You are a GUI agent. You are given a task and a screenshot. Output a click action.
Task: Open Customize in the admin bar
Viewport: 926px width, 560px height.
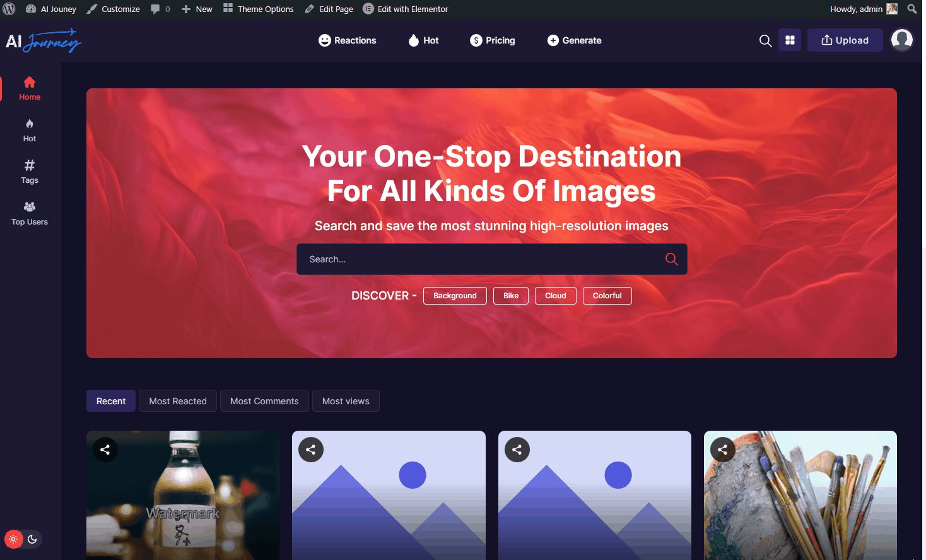point(114,9)
